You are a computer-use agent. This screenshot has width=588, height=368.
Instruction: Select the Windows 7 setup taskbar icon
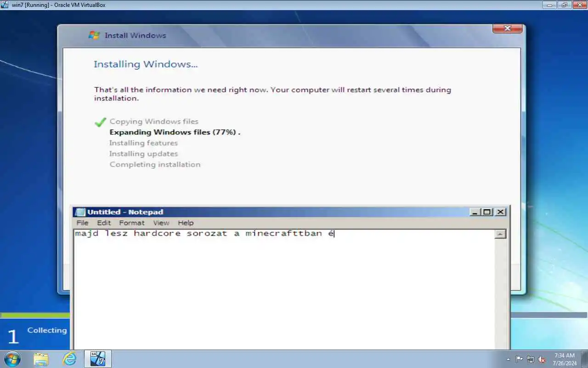(98, 359)
